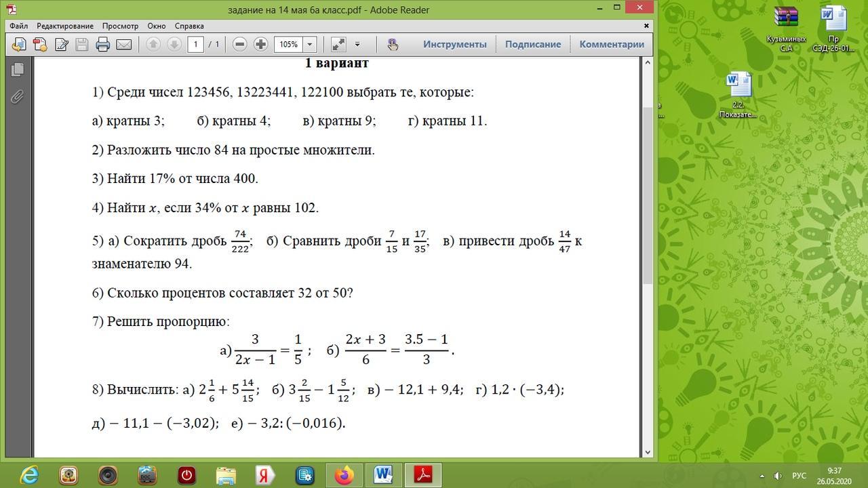
Task: Click the volume speaker tray icon
Action: tap(778, 476)
